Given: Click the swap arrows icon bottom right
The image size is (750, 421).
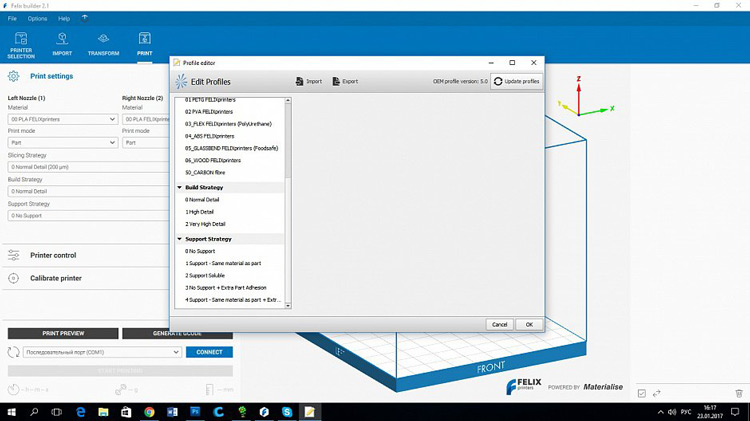Looking at the screenshot, I should pyautogui.click(x=657, y=393).
